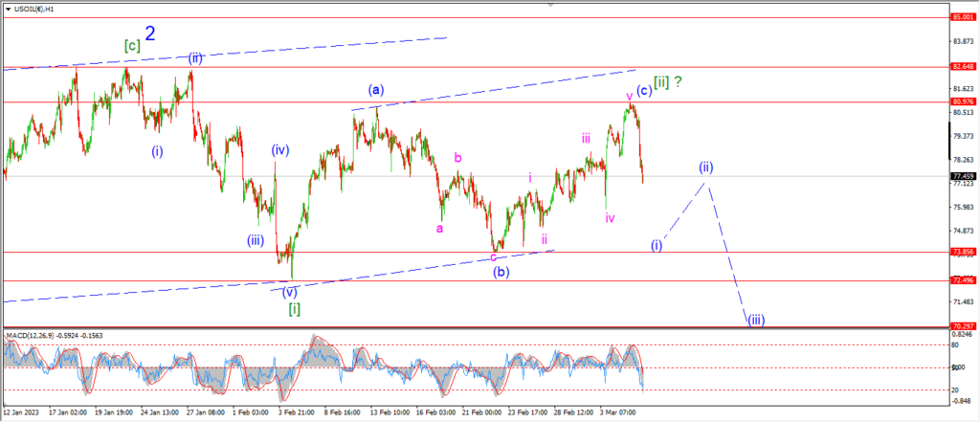Click the blue (b) label near February low
980x422 pixels.
(x=500, y=272)
